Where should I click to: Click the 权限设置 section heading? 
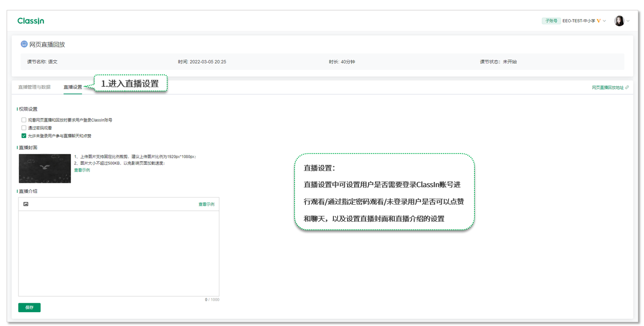(x=28, y=109)
